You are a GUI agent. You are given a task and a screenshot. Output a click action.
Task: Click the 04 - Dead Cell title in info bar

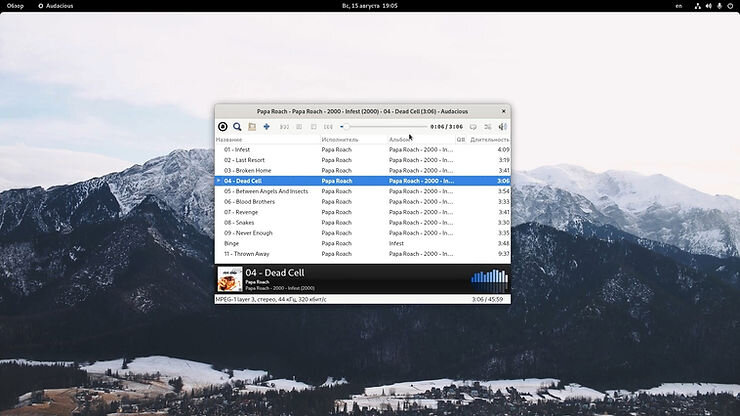(x=275, y=272)
